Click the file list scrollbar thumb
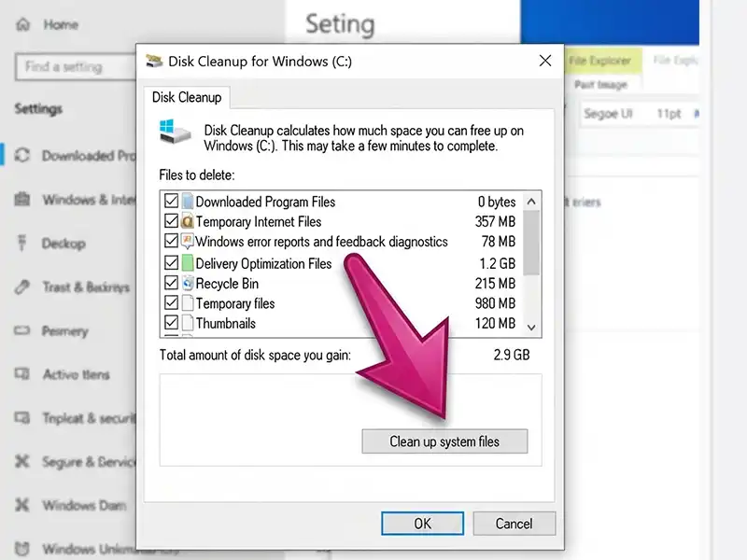Screen dimensions: 747x560 tap(531, 243)
